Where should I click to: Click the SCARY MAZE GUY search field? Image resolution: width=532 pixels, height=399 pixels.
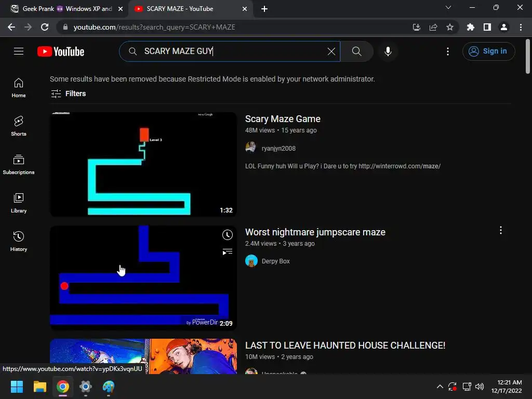231,51
